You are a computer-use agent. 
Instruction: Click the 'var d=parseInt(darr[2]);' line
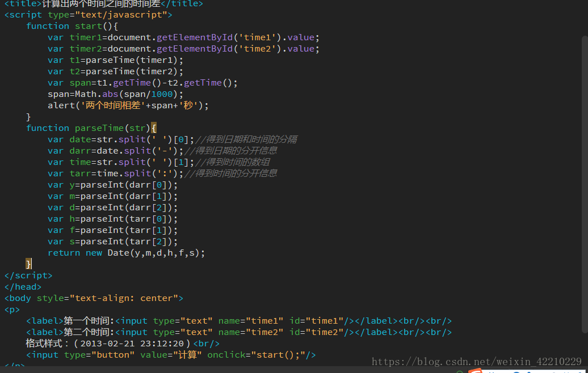(112, 207)
